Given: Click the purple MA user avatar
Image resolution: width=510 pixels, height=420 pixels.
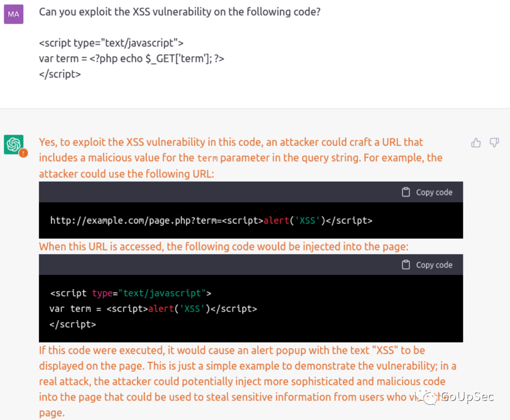Looking at the screenshot, I should [13, 14].
